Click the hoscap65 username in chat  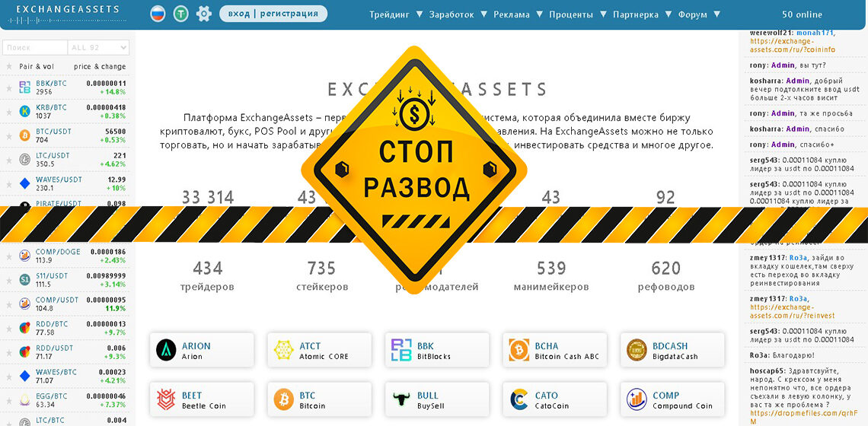[766, 370]
